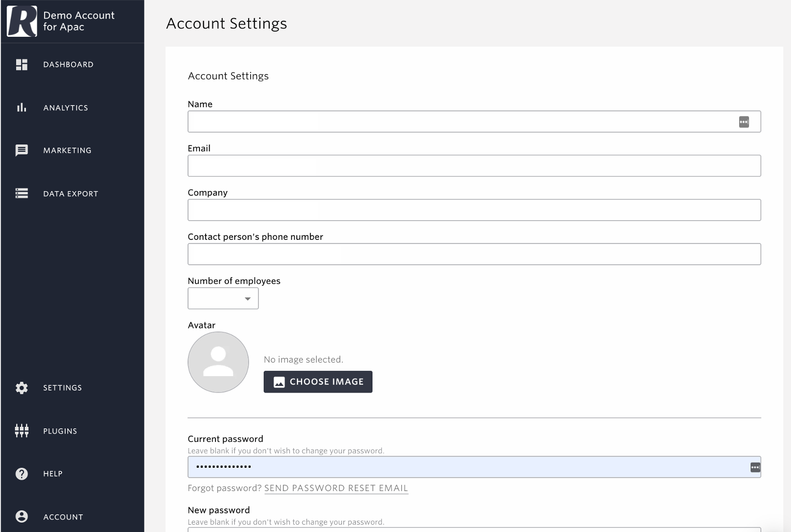Focus the Current password field
Viewport: 791px width, 532px height.
click(474, 467)
